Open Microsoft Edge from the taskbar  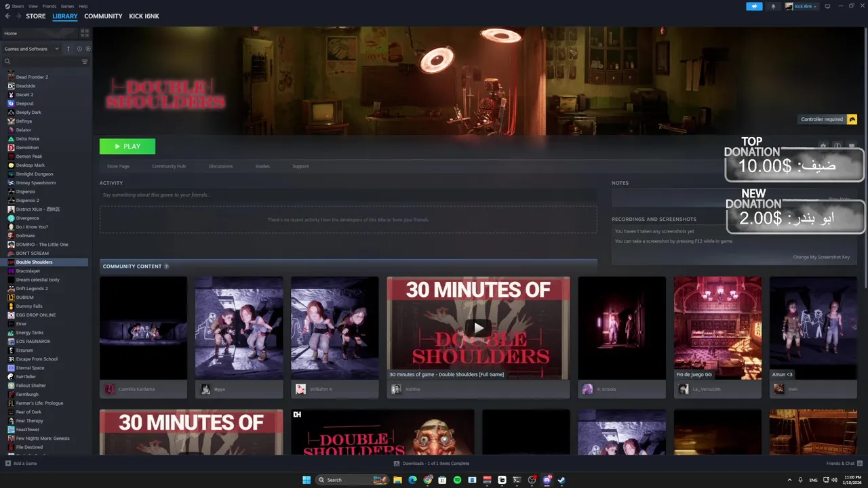coord(413,480)
